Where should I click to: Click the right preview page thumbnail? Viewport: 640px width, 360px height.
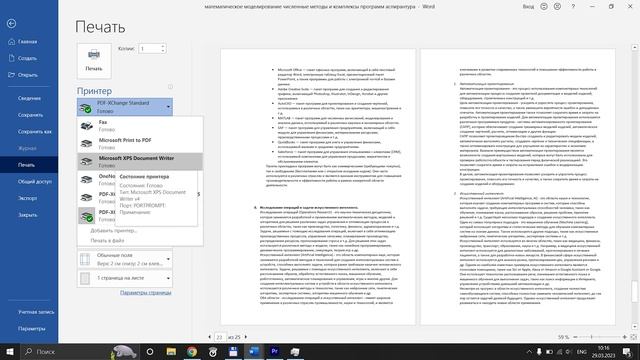pyautogui.click(x=518, y=187)
